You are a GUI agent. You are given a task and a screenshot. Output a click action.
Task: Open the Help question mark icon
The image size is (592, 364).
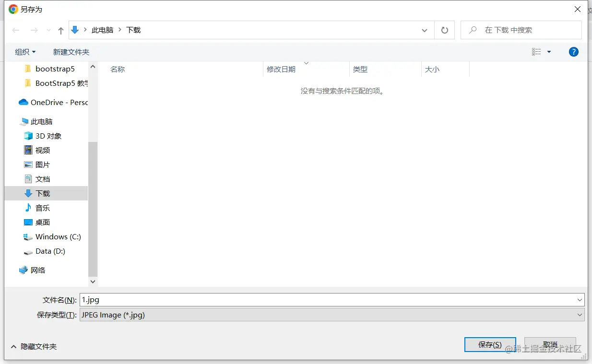(574, 51)
